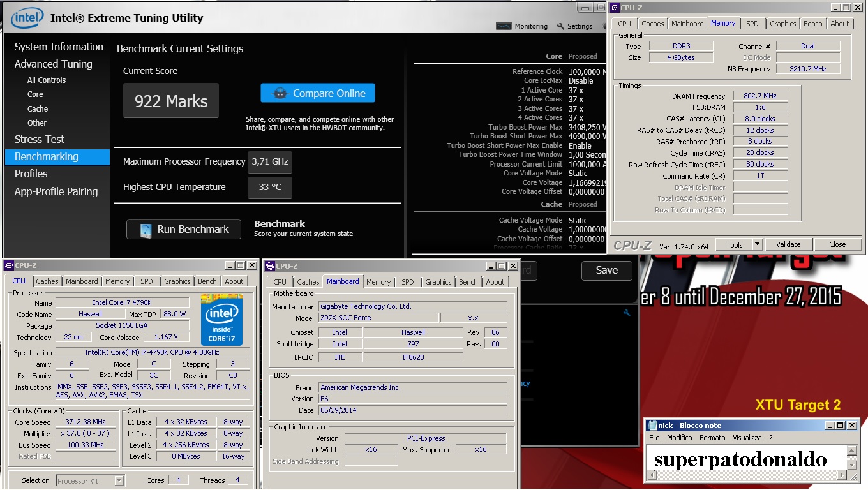Click Core Speed value 3712.38 MHz
This screenshot has height=490, width=868.
click(x=86, y=422)
